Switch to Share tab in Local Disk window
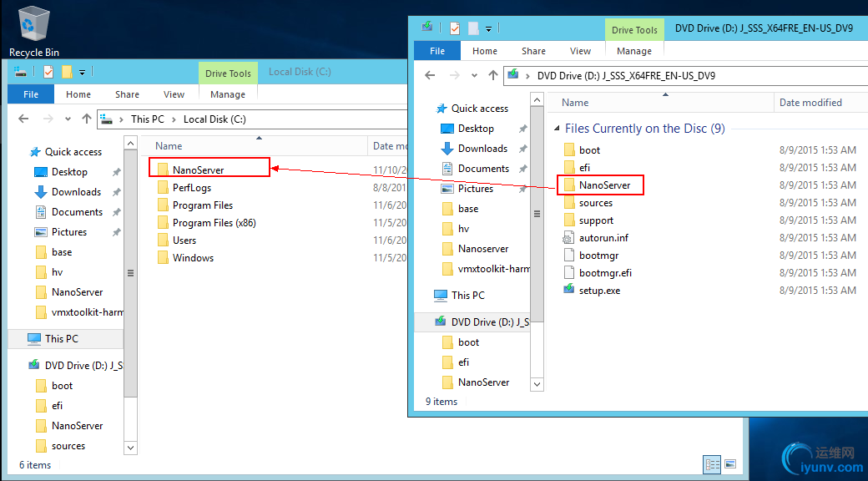Viewport: 868px width, 481px height. coord(127,94)
